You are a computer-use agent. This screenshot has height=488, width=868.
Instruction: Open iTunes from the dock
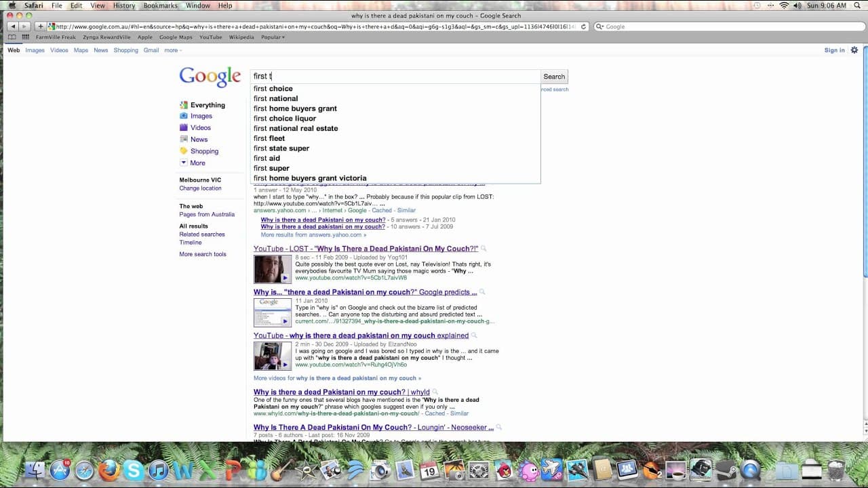point(158,470)
